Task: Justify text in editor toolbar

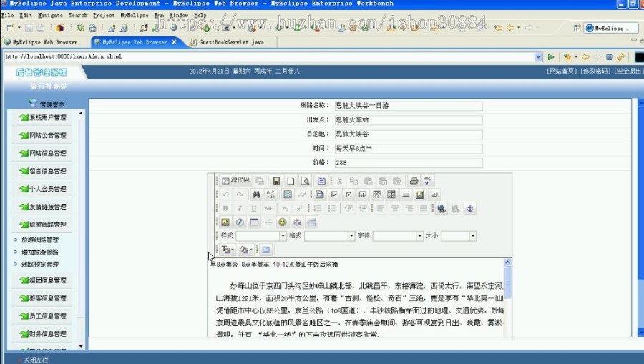Action: coord(424,209)
